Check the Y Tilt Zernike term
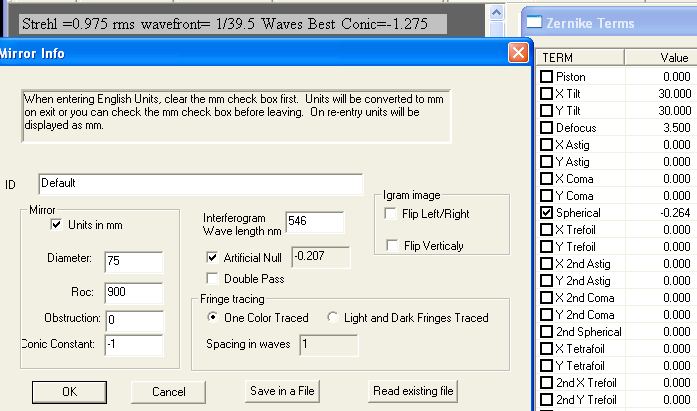Image resolution: width=697 pixels, height=411 pixels. [546, 111]
